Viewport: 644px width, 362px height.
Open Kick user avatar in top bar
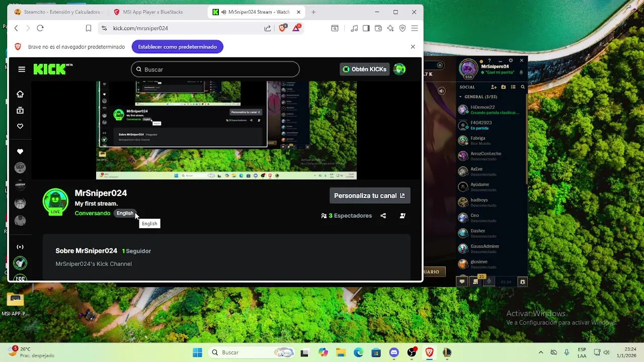click(x=399, y=69)
